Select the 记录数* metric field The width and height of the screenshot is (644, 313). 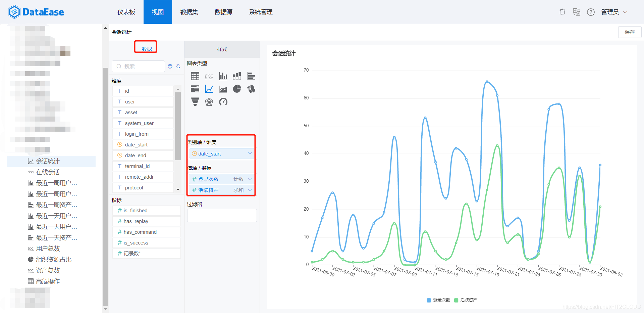pyautogui.click(x=147, y=254)
